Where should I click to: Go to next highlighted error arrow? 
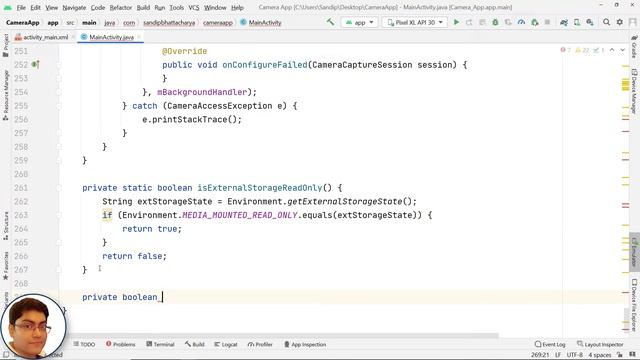(x=622, y=50)
